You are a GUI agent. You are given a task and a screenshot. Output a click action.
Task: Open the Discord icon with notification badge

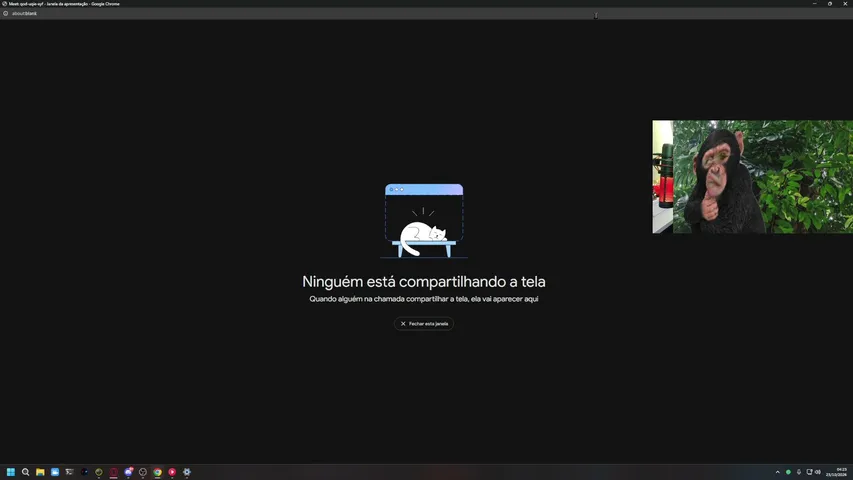pos(128,472)
